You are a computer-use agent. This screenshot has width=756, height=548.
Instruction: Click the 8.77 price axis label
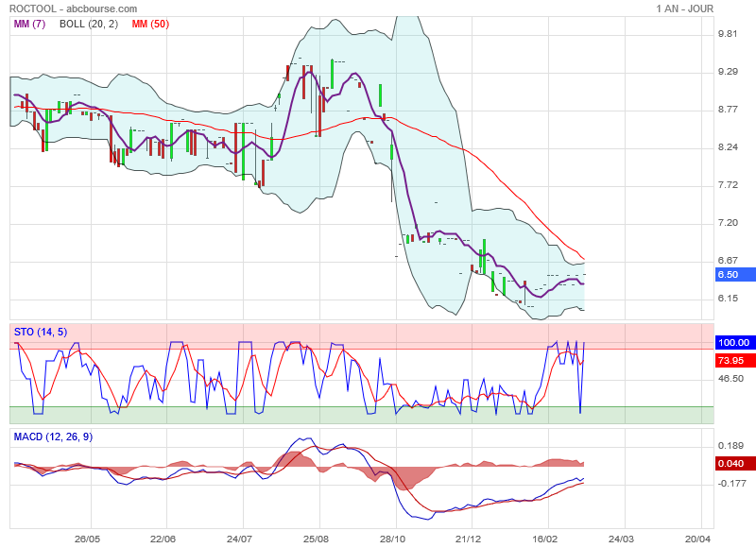[x=728, y=110]
